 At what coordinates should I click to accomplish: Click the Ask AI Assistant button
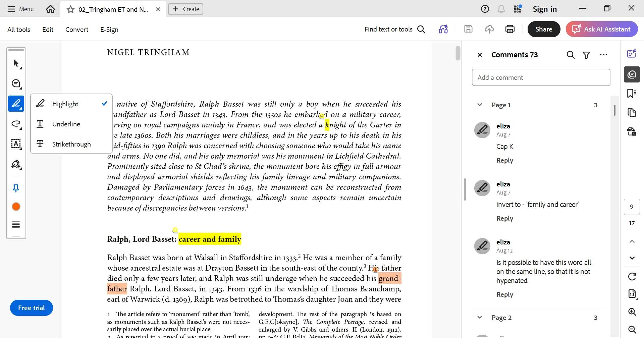pyautogui.click(x=602, y=29)
